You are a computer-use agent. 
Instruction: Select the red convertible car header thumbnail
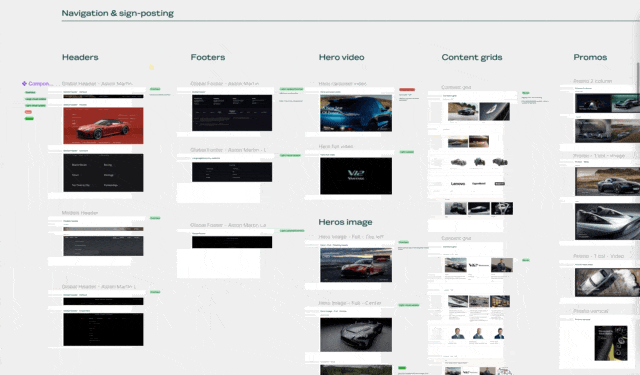[103, 126]
